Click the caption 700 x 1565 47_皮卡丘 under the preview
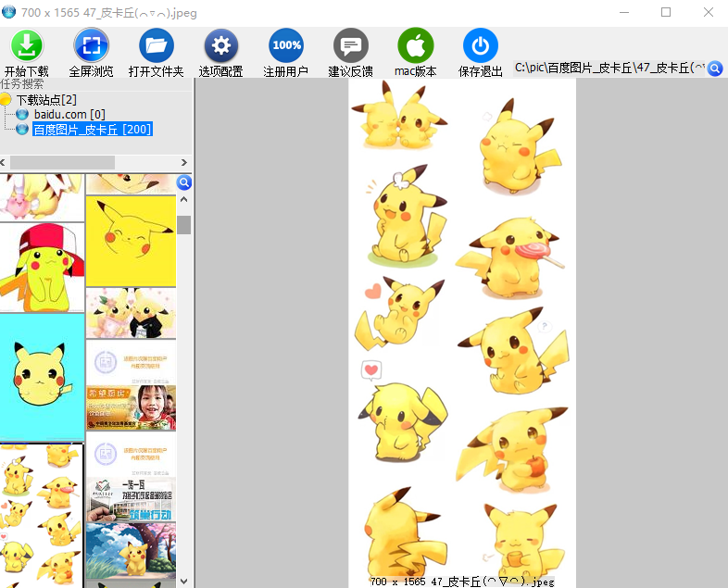The width and height of the screenshot is (728, 588). (462, 582)
